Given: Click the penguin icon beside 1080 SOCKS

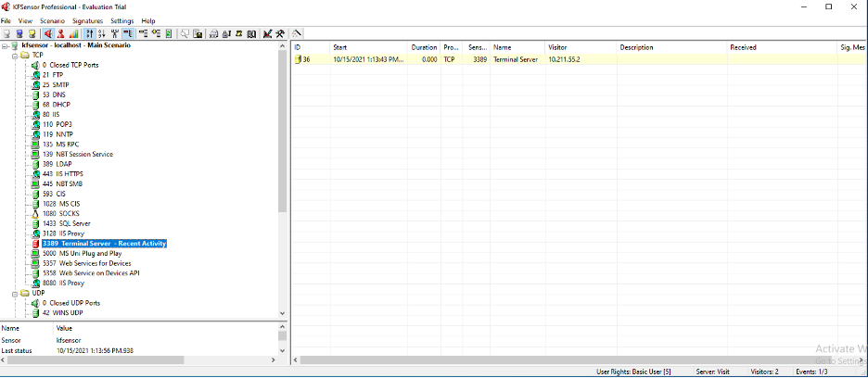Looking at the screenshot, I should [x=35, y=214].
